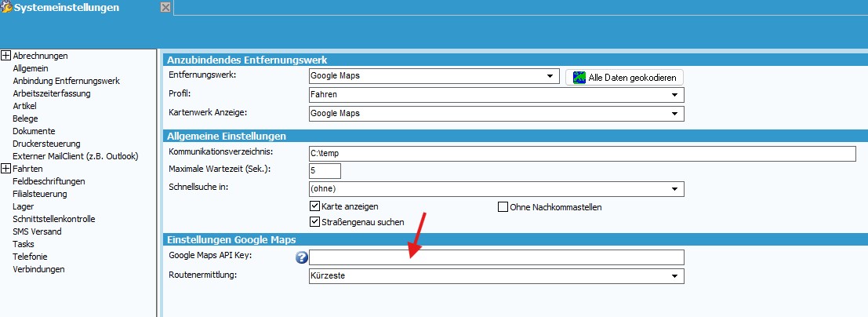The height and width of the screenshot is (317, 868).
Task: Click the Kommunikationsverzeichnis path field
Action: (x=582, y=154)
